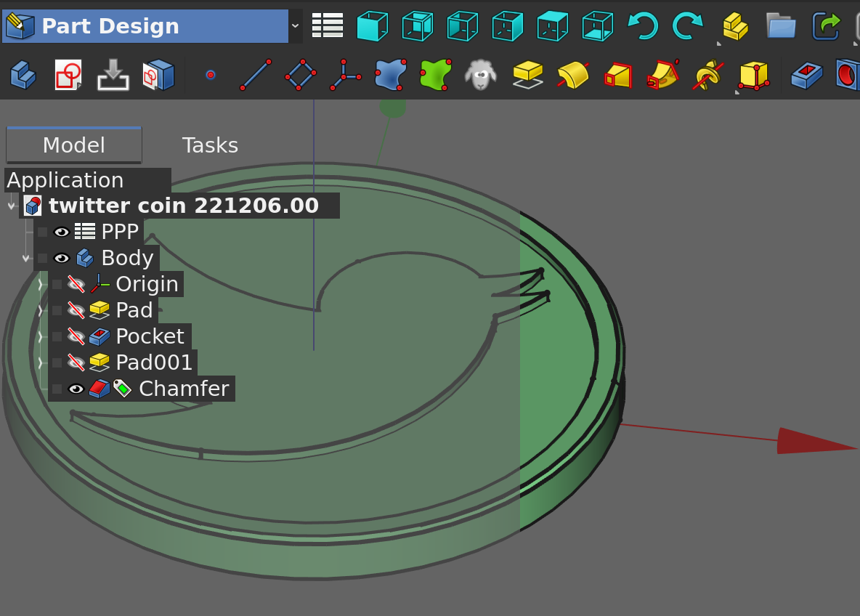Show the hidden Origin item

pos(76,284)
